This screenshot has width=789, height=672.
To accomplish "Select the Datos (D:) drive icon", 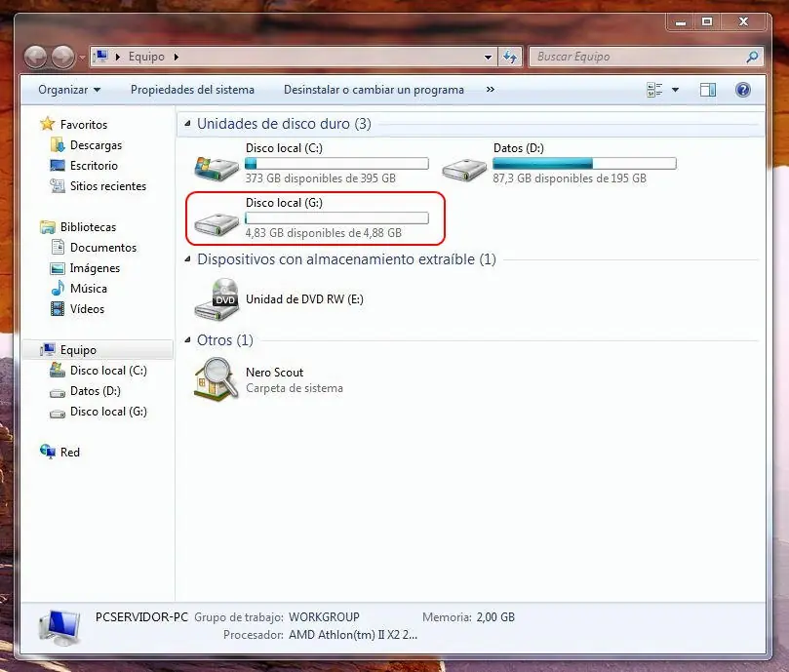I will point(464,169).
